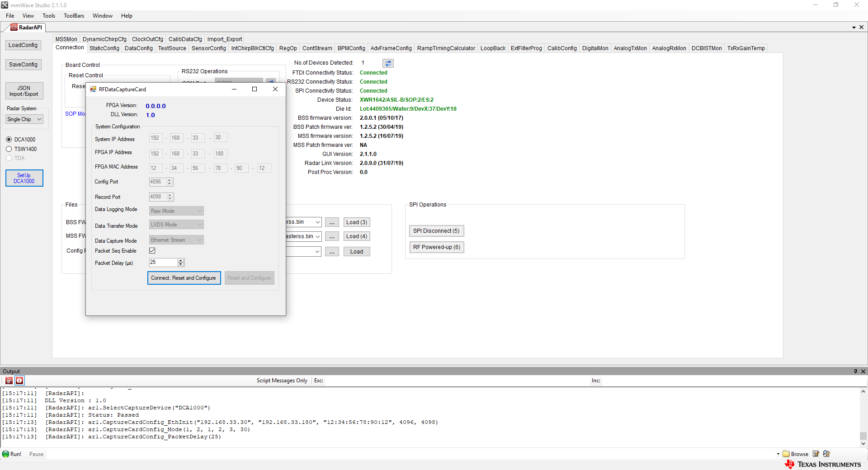
Task: Toggle the Packet Seq Enable checkbox
Action: coord(152,251)
